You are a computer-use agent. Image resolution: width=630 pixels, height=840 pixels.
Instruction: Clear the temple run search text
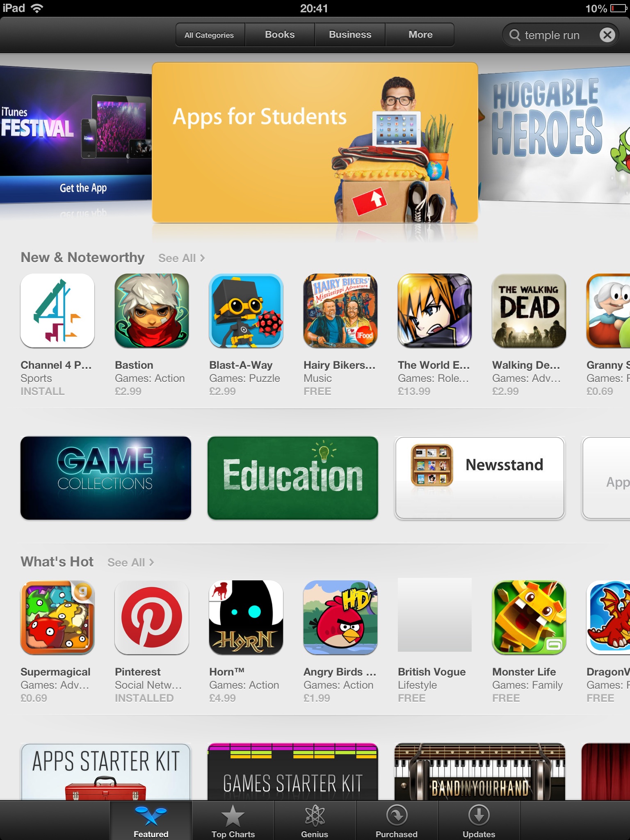607,35
